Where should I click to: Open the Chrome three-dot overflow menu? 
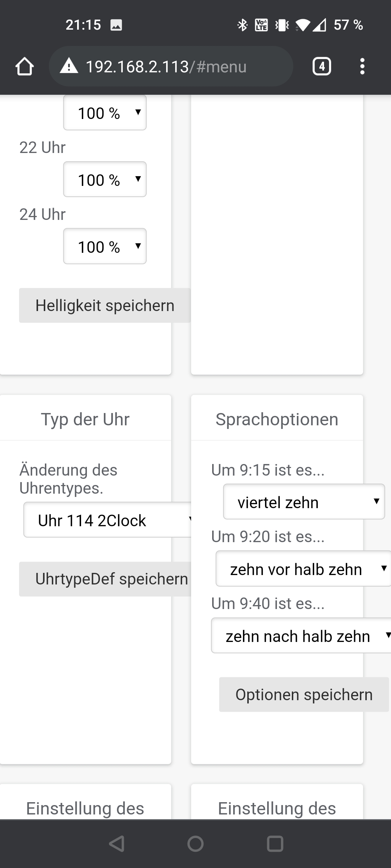click(362, 66)
